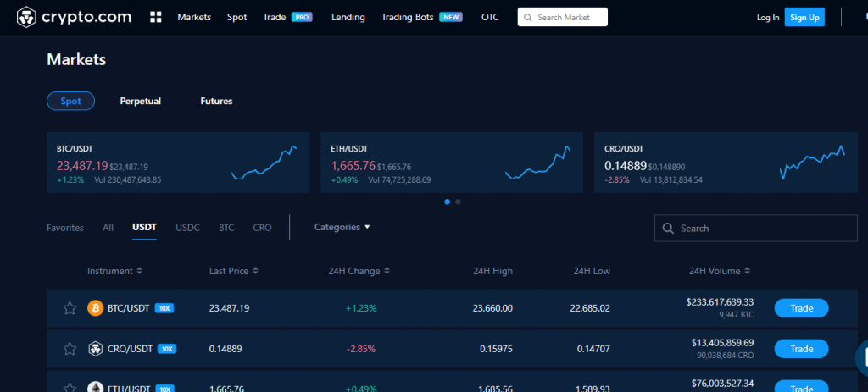Select the USDT quote tab

click(144, 227)
